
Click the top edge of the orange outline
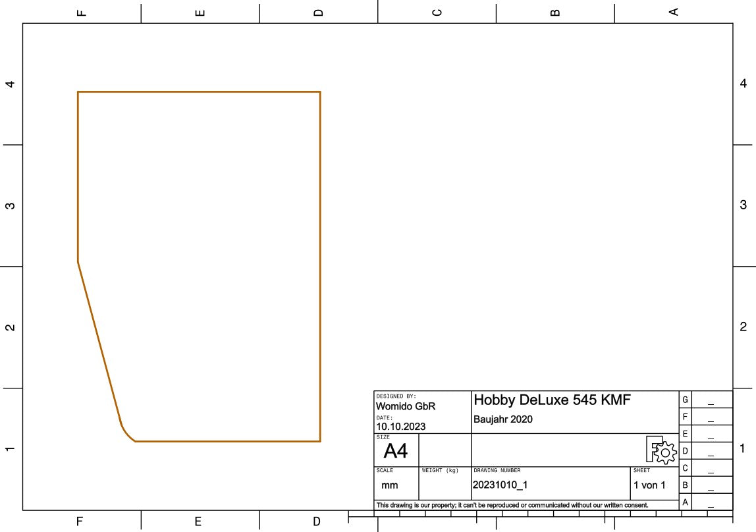pos(198,92)
